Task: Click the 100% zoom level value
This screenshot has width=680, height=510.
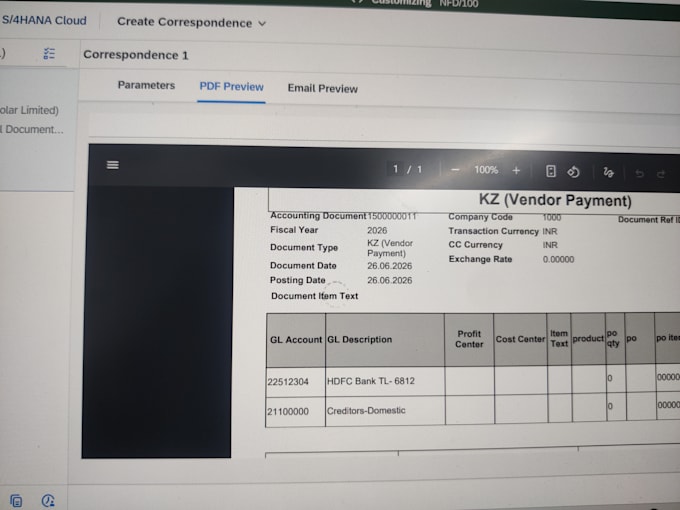Action: click(486, 170)
